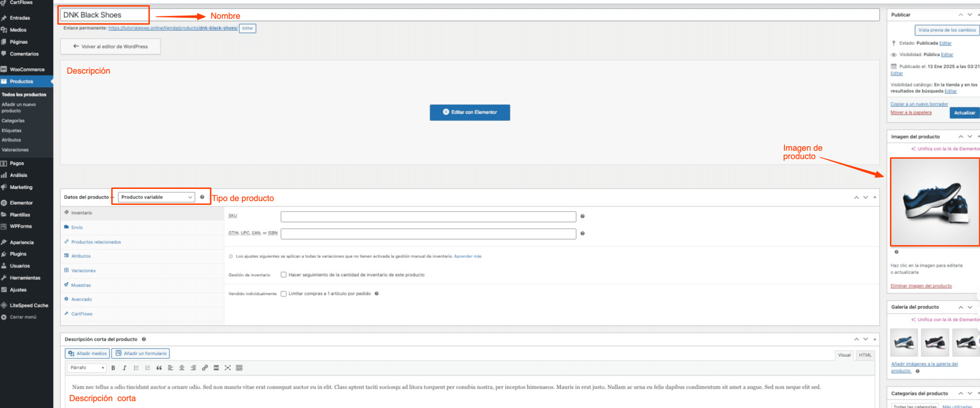Check 'Limitar compras a 1 artículo por pedido'
The width and height of the screenshot is (980, 408).
coord(284,294)
